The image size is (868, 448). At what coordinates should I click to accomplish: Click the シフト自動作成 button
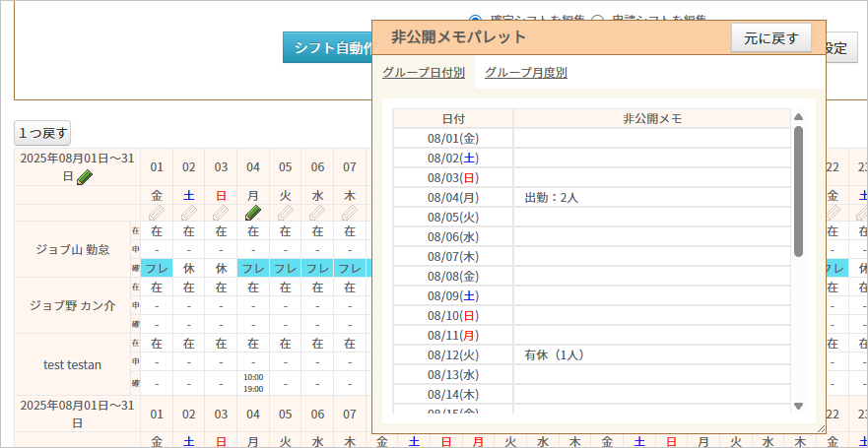click(328, 47)
